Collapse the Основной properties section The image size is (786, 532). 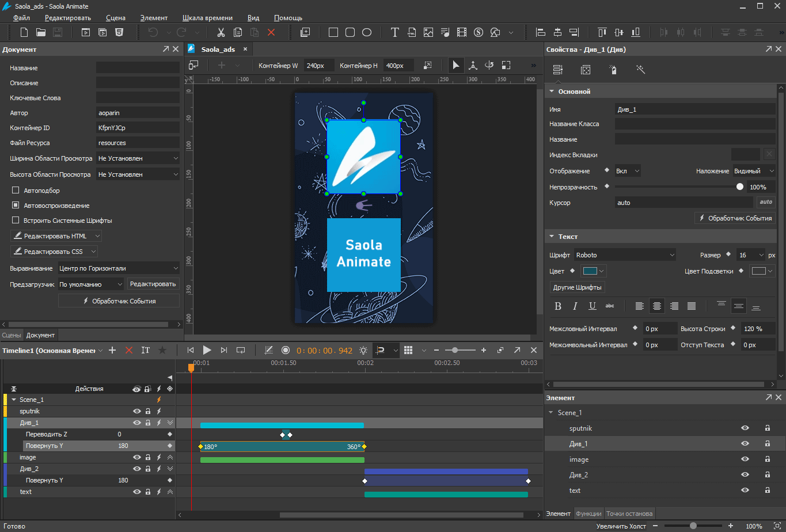click(x=552, y=91)
